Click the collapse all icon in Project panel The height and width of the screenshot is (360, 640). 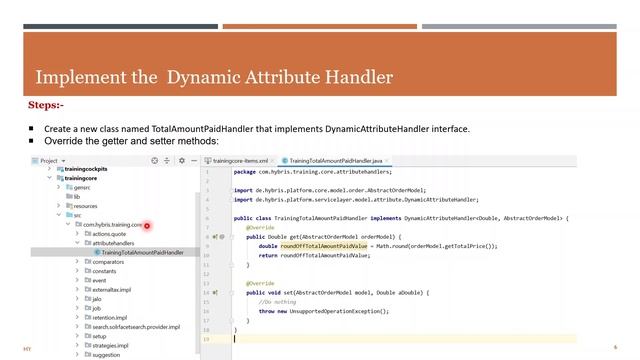pos(167,161)
